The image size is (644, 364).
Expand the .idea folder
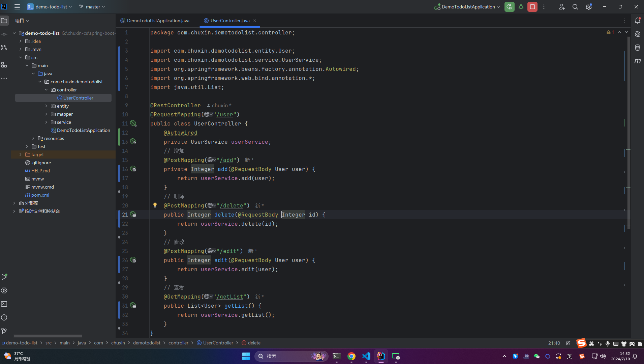point(21,41)
